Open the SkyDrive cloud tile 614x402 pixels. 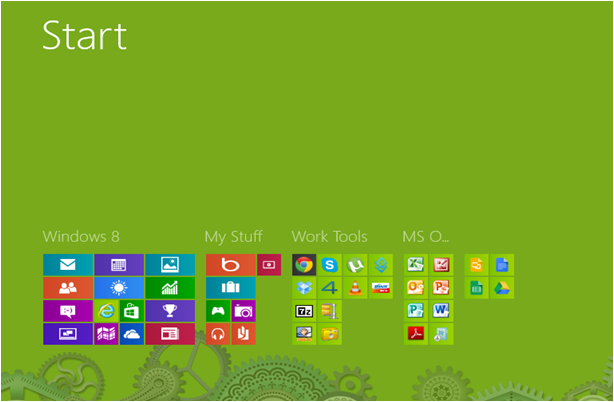(x=131, y=334)
